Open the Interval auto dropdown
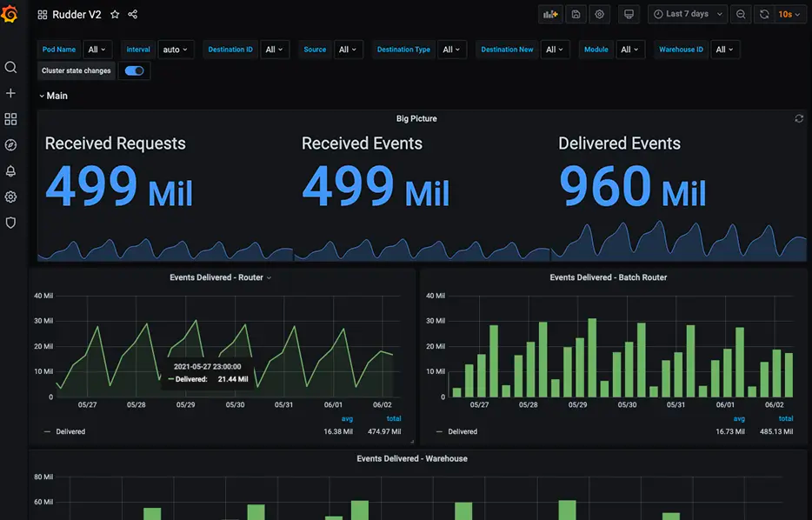 (x=176, y=50)
